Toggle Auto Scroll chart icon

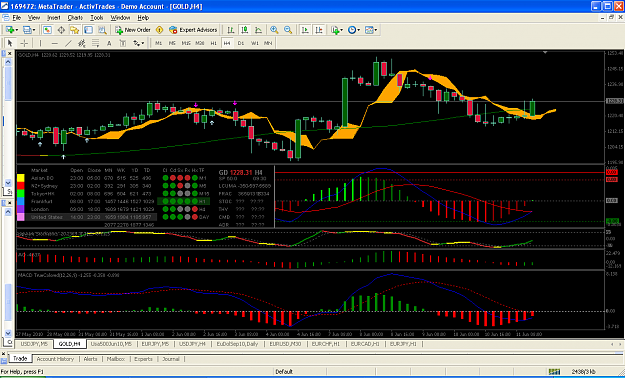tap(305, 30)
